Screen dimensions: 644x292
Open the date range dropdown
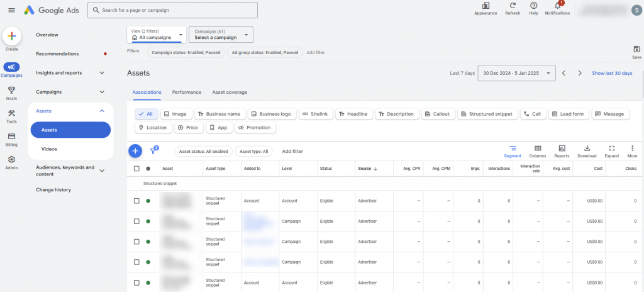516,73
